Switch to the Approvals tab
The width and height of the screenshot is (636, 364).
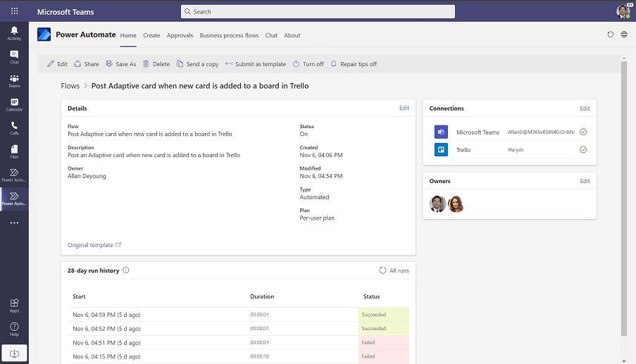pos(180,35)
